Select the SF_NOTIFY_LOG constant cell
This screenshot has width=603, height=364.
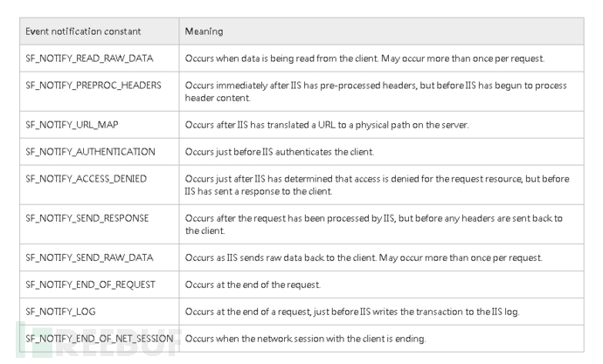pos(60,312)
